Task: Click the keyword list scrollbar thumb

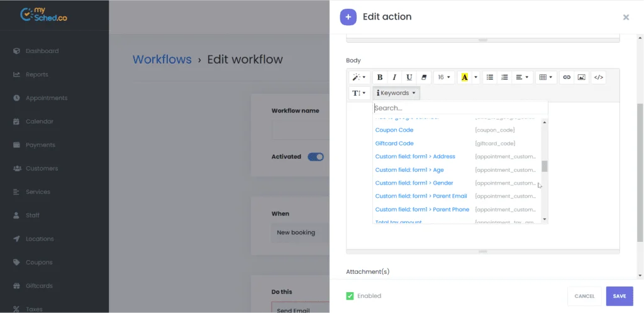Action: [545, 166]
